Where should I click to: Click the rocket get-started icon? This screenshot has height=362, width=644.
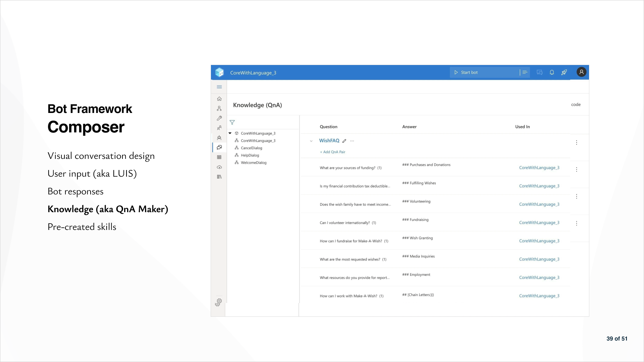pyautogui.click(x=564, y=72)
